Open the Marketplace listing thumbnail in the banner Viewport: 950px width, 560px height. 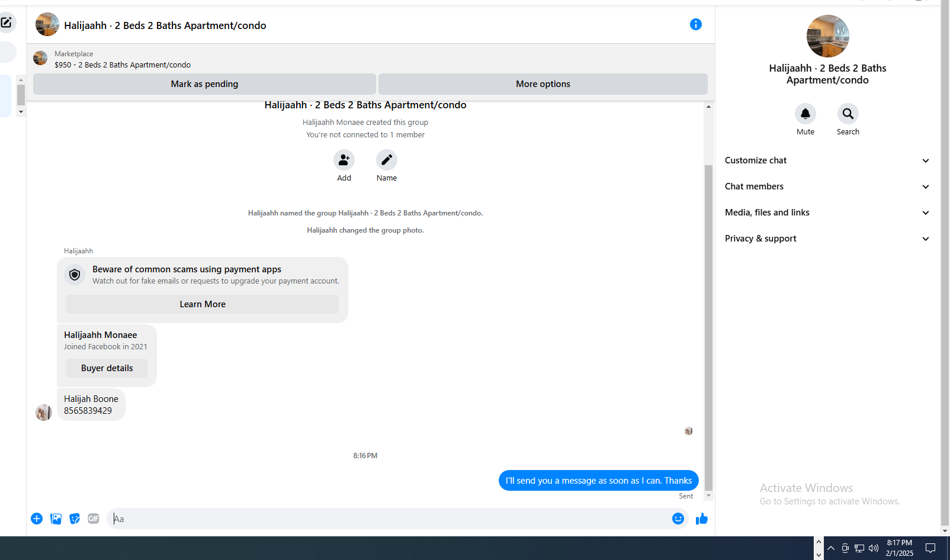[x=40, y=58]
